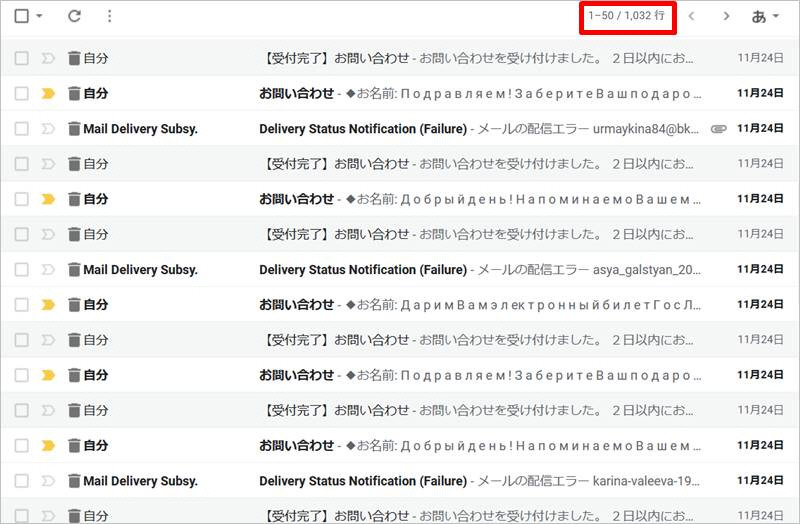Viewport: 800px width, 524px height.
Task: Toggle the yellow importance marker on ДаримВам email
Action: (x=48, y=305)
